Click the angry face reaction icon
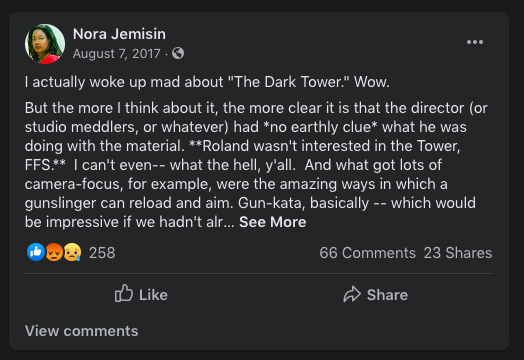This screenshot has width=524, height=360. click(54, 252)
